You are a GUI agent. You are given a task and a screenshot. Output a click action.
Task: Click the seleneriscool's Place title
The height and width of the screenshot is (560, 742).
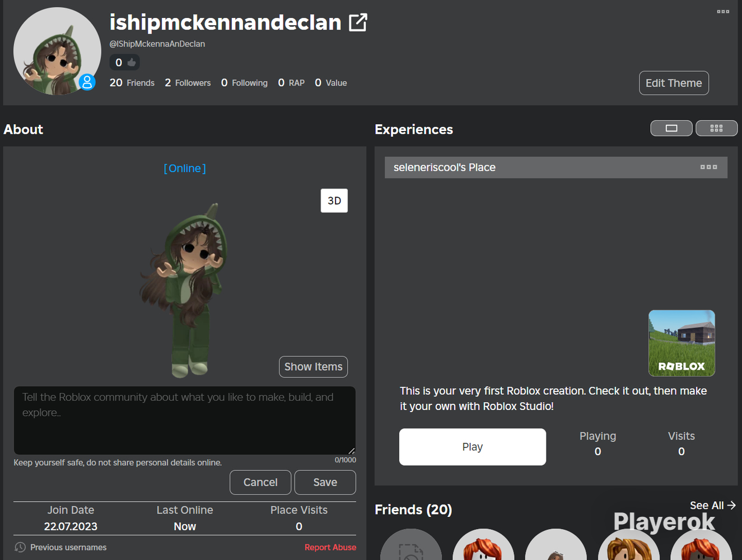pyautogui.click(x=445, y=167)
